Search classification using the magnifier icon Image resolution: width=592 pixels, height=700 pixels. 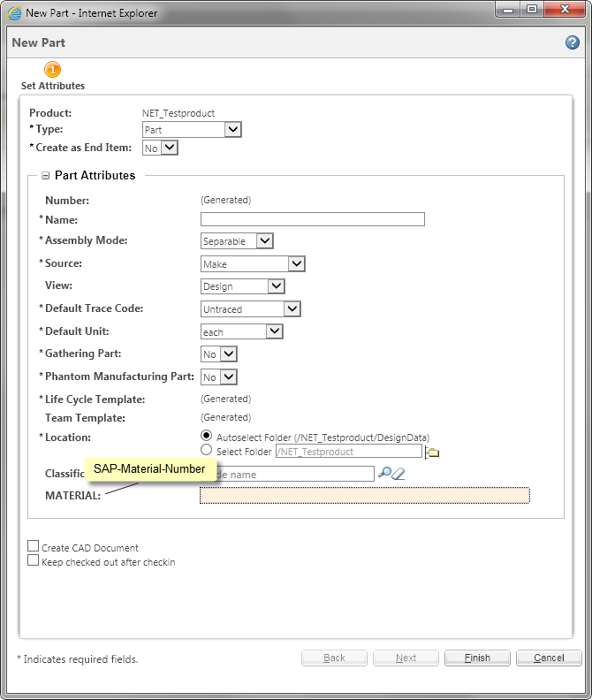pyautogui.click(x=384, y=472)
